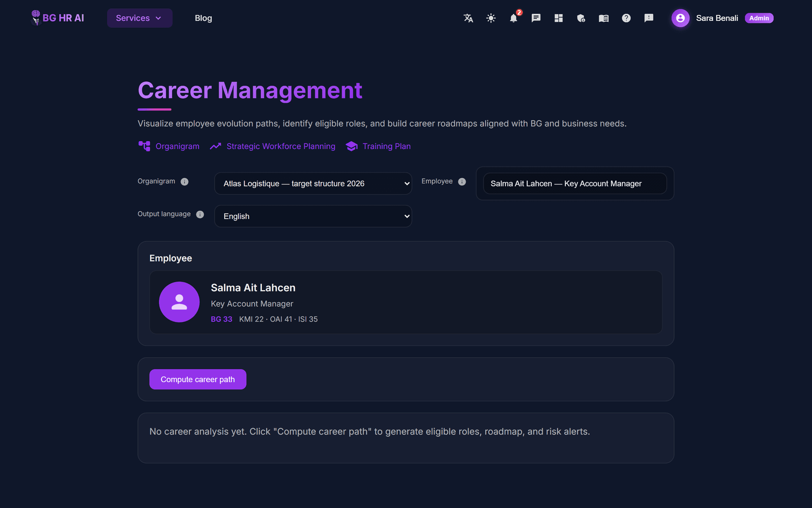Open the documentation book icon
This screenshot has width=812, height=508.
603,18
